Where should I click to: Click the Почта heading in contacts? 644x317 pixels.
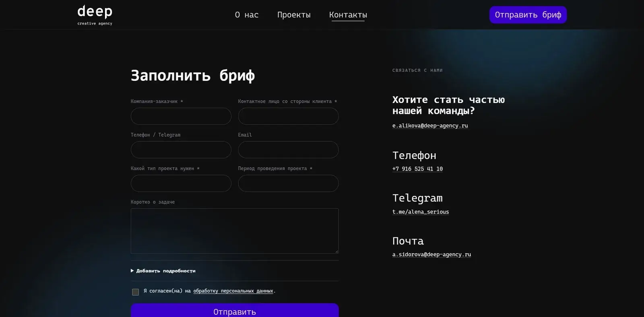coord(408,241)
